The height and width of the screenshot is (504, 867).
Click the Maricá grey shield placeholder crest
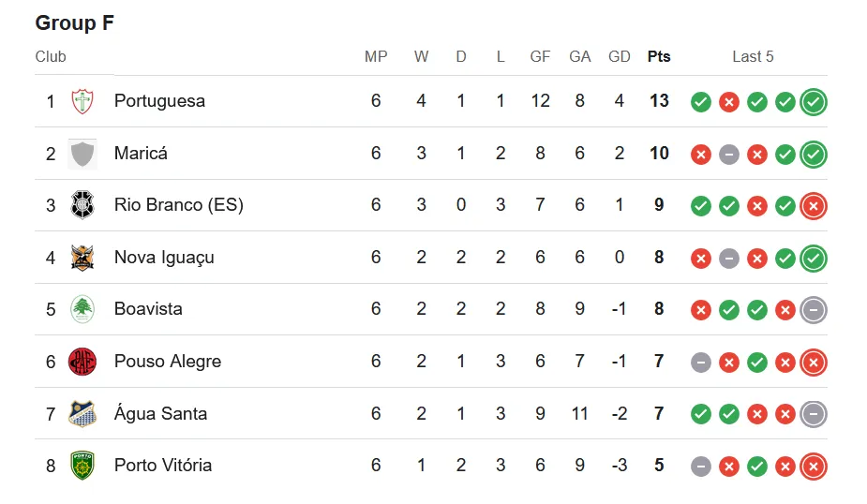tap(82, 154)
